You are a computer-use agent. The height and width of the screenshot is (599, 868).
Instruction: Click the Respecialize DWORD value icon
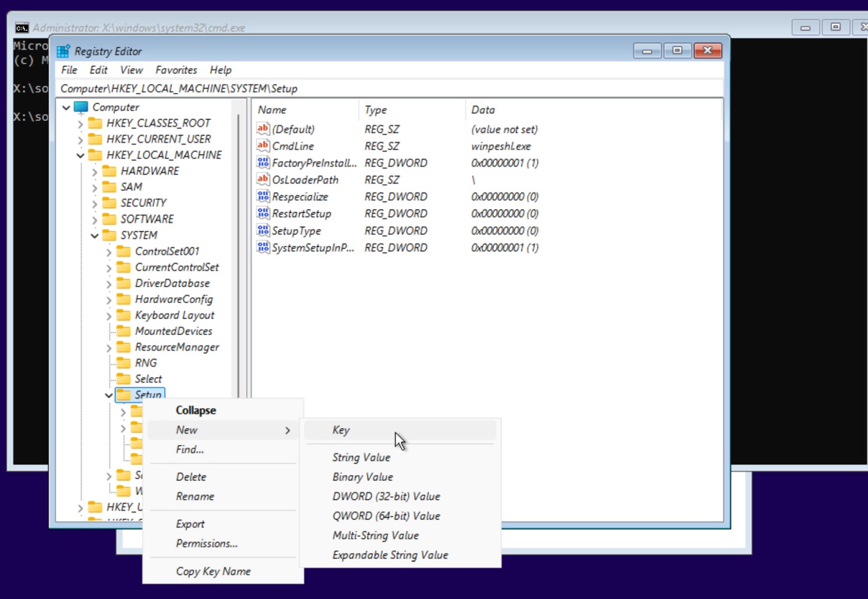click(263, 196)
